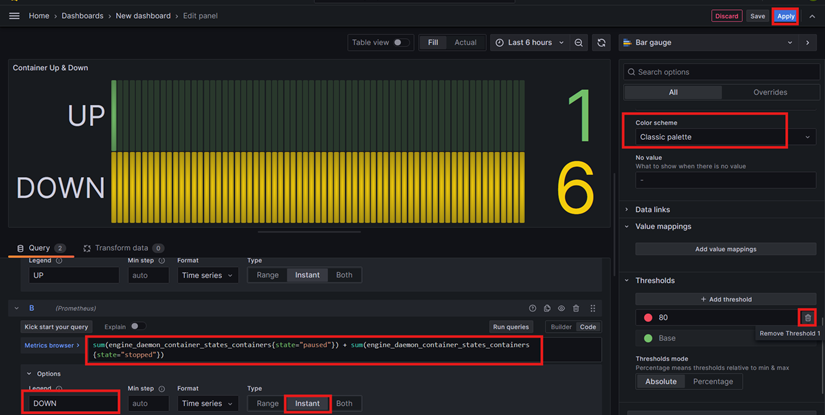Image resolution: width=825 pixels, height=415 pixels.
Task: Click the Query tab database icon
Action: 21,248
